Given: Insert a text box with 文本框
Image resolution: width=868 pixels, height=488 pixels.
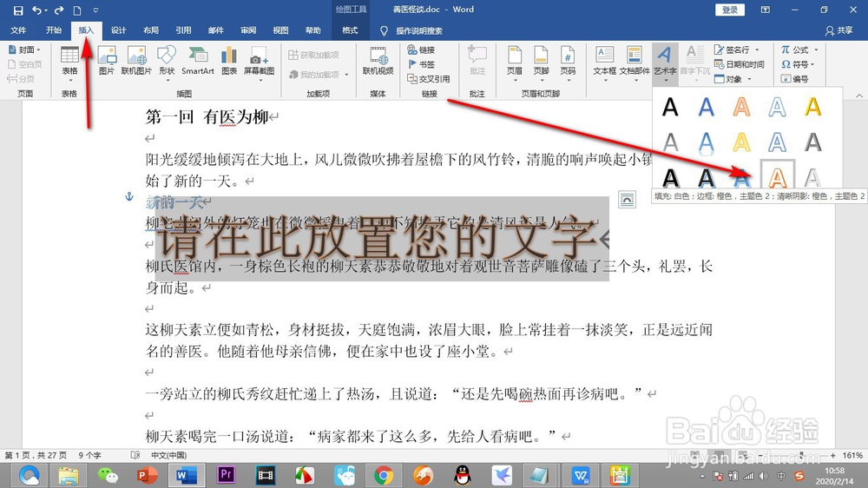Looking at the screenshot, I should (x=604, y=63).
